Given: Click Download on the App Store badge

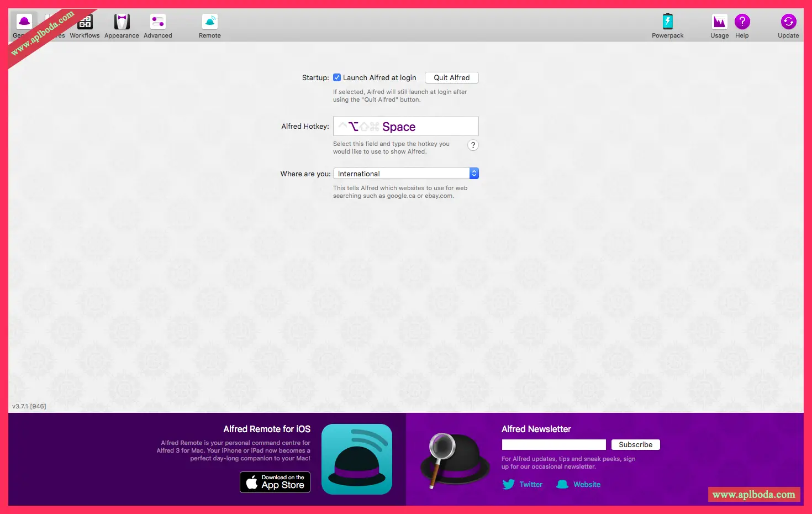Looking at the screenshot, I should click(x=275, y=482).
